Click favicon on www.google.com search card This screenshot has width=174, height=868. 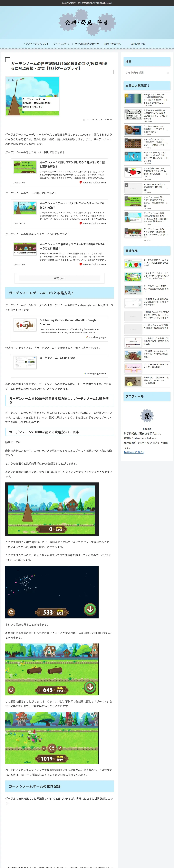pos(85,373)
